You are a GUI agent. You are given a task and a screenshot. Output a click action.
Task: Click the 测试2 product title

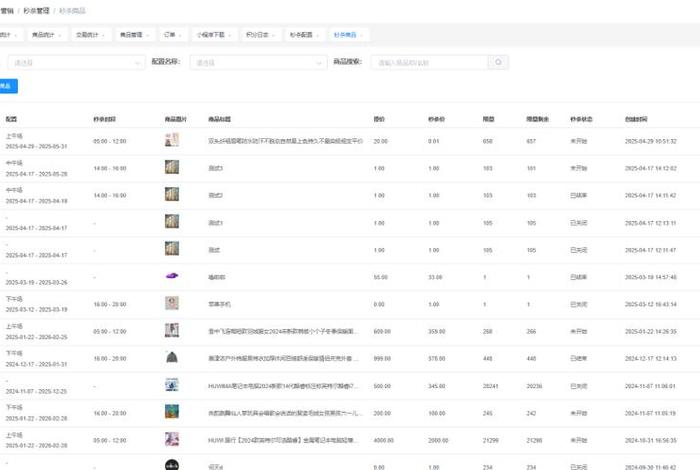coord(215,195)
